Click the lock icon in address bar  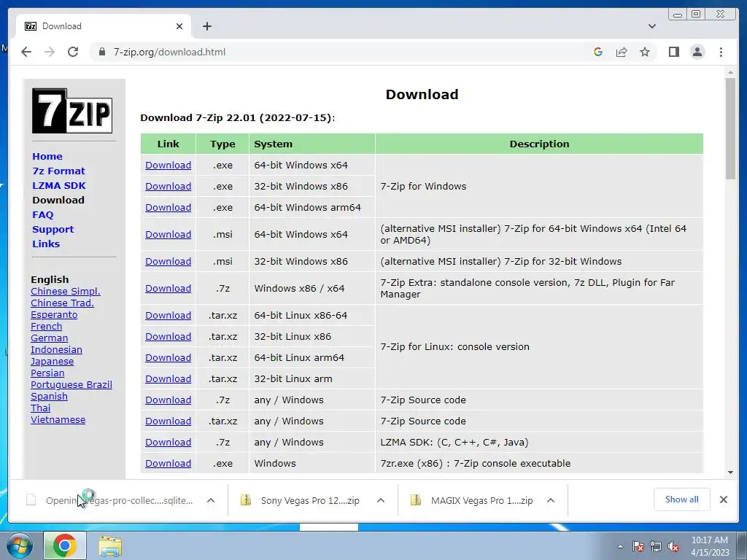click(x=101, y=52)
